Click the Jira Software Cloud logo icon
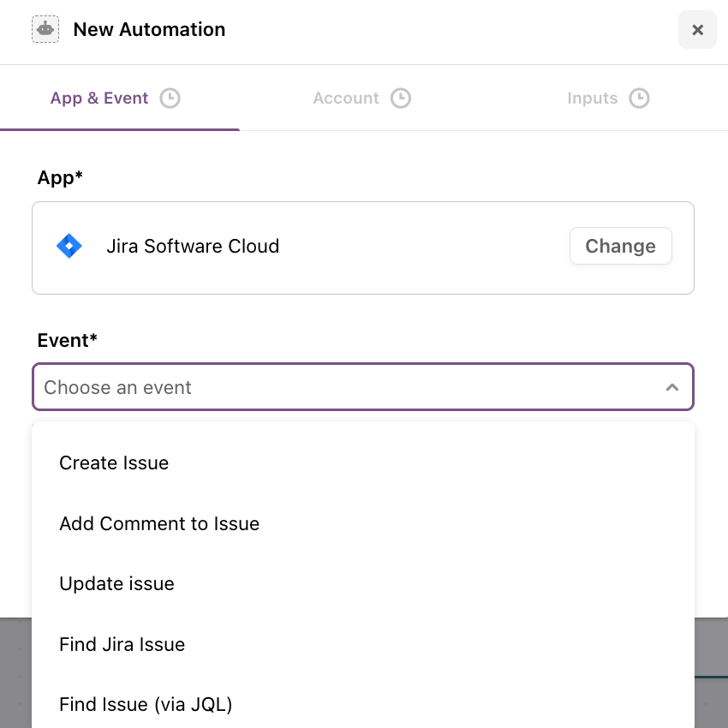 coord(69,247)
